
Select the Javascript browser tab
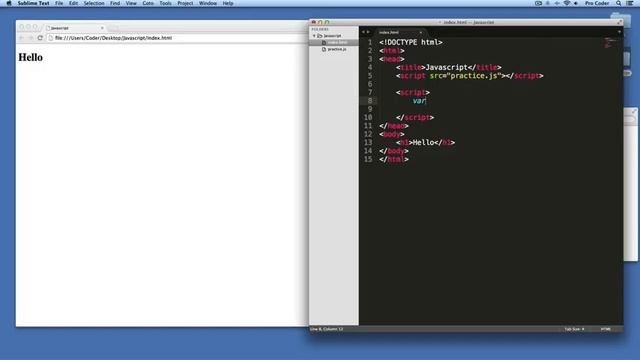(x=73, y=28)
